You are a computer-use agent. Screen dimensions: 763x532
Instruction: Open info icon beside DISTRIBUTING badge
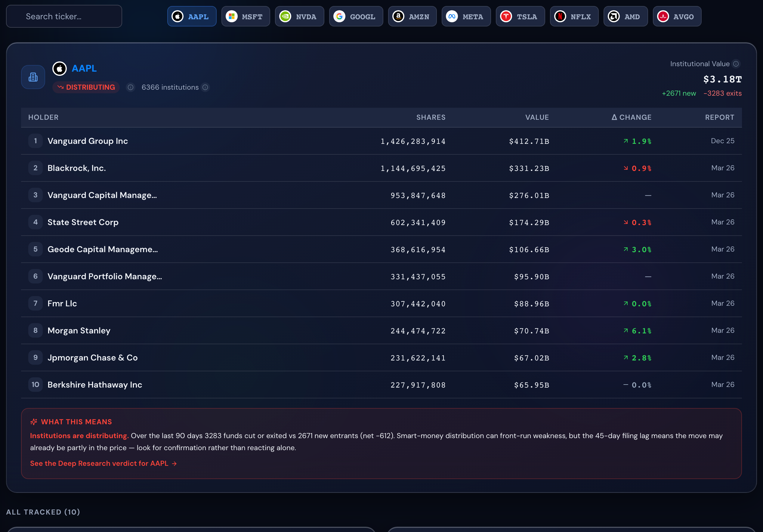[131, 87]
